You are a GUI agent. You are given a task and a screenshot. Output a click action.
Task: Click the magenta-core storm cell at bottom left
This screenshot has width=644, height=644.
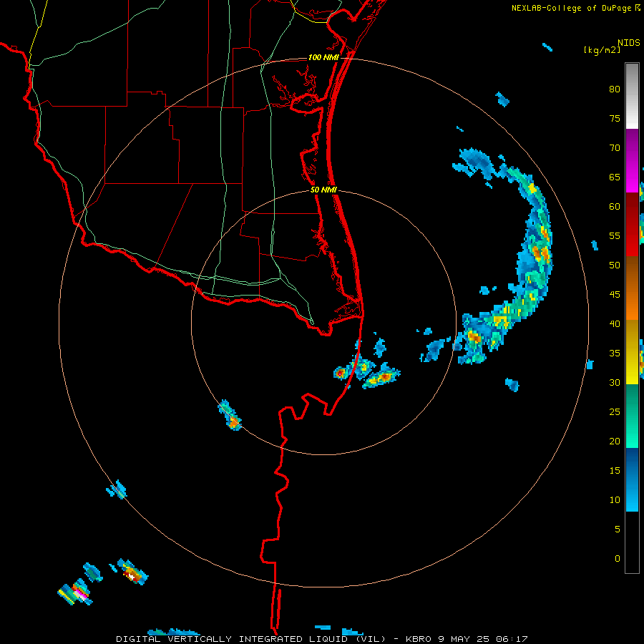pyautogui.click(x=77, y=592)
